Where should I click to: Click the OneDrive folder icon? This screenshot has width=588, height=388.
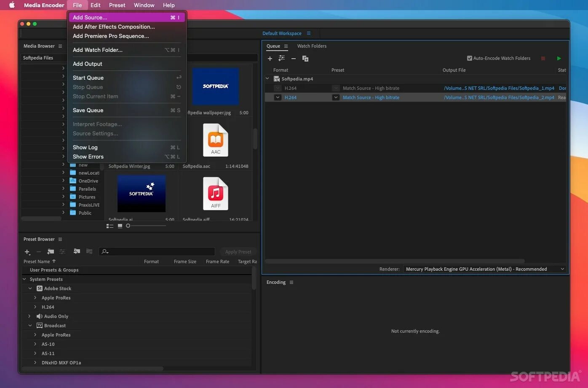pyautogui.click(x=73, y=181)
